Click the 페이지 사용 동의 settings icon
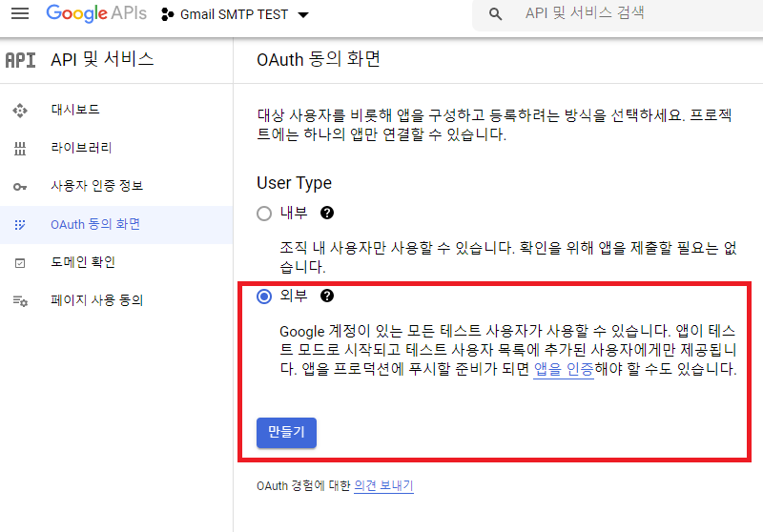This screenshot has width=763, height=532. click(x=20, y=301)
